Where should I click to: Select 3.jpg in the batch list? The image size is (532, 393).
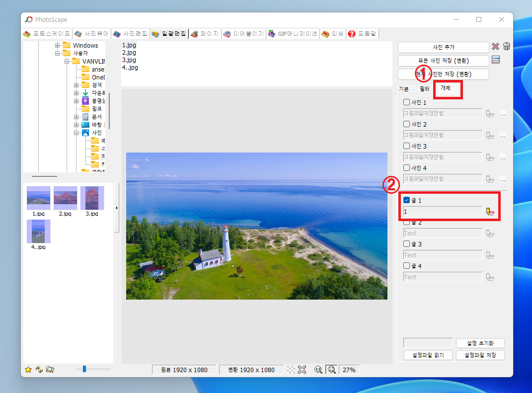(x=129, y=60)
